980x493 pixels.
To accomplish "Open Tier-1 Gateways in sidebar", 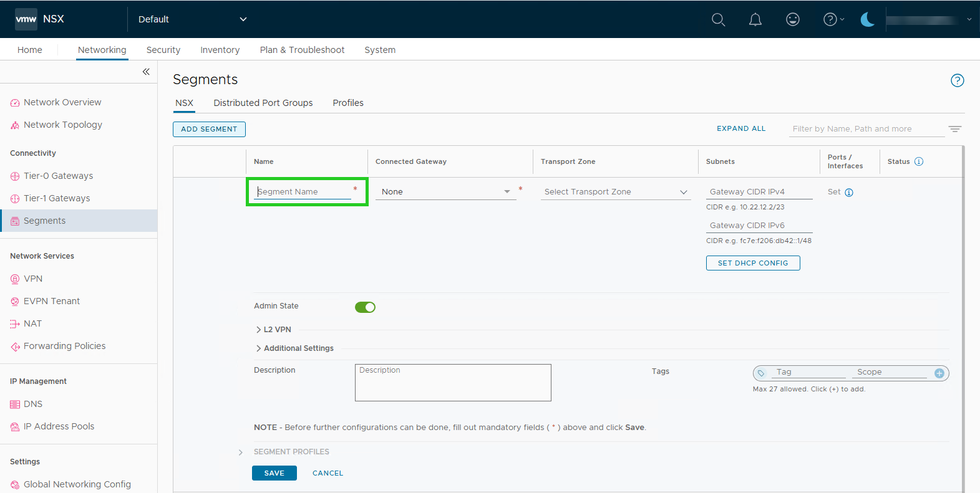I will pos(57,198).
